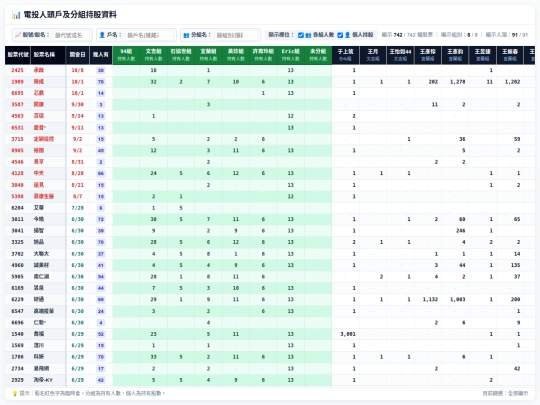Click the 135 shares value
Viewport: 540px width, 405px height.
[x=516, y=265]
